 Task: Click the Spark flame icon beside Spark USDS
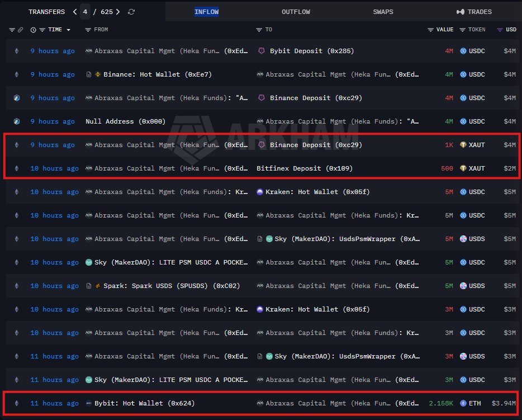98,286
